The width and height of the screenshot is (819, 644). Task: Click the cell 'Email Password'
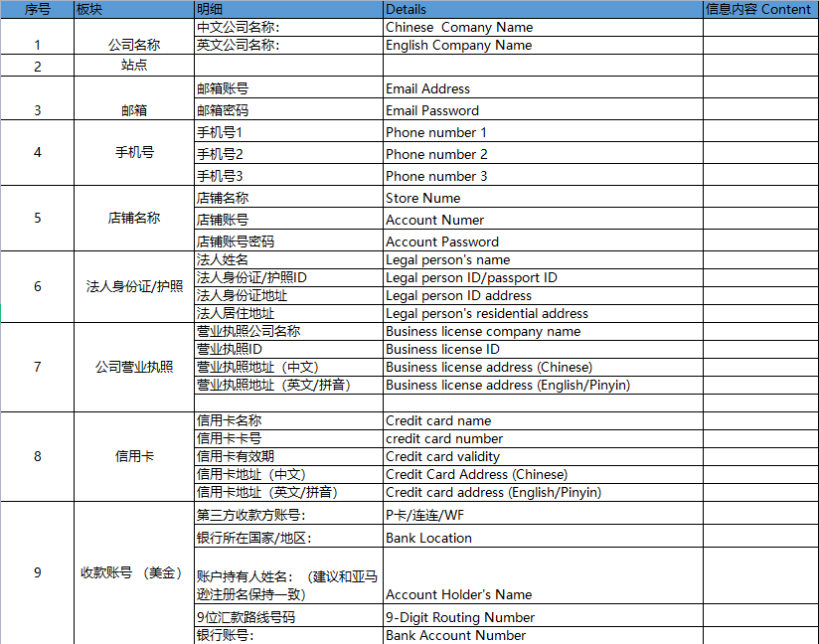[x=544, y=109]
